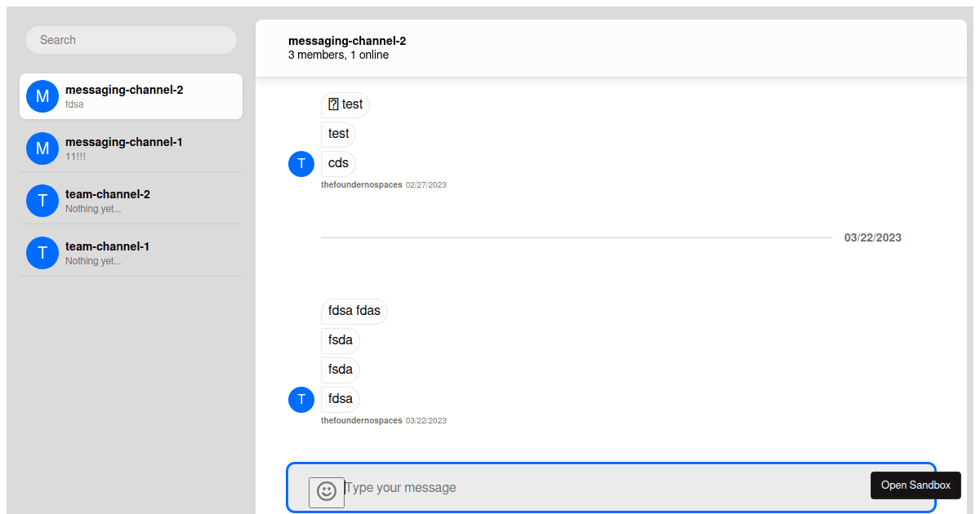Select team-channel-1 in the channel list
The height and width of the screenshot is (514, 980).
click(x=131, y=253)
